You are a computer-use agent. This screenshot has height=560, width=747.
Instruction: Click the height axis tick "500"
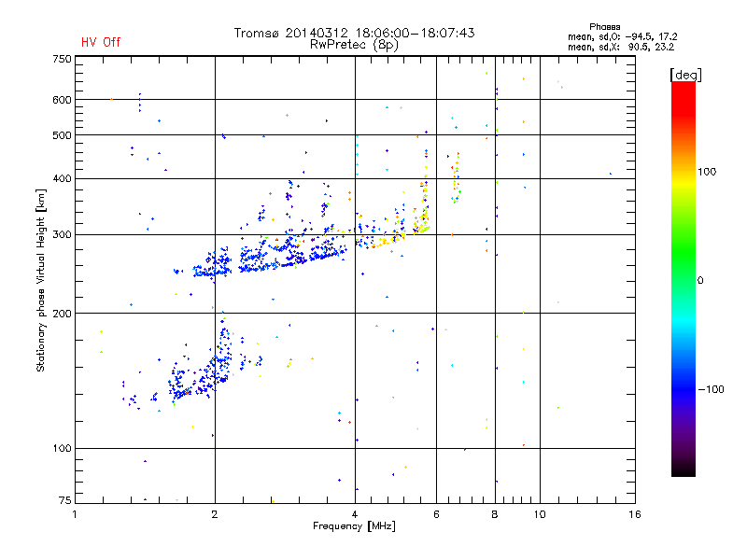(62, 135)
